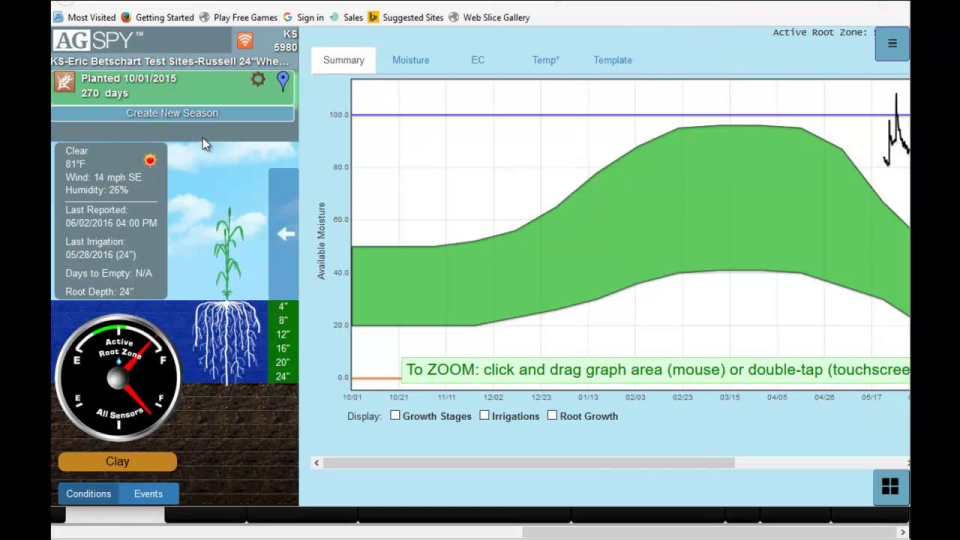Select the 4" sensor depth label
This screenshot has height=540, width=960.
(283, 306)
